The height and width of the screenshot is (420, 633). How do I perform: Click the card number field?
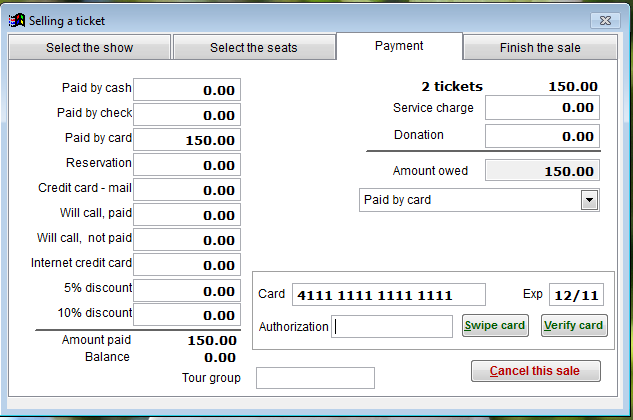coord(388,295)
